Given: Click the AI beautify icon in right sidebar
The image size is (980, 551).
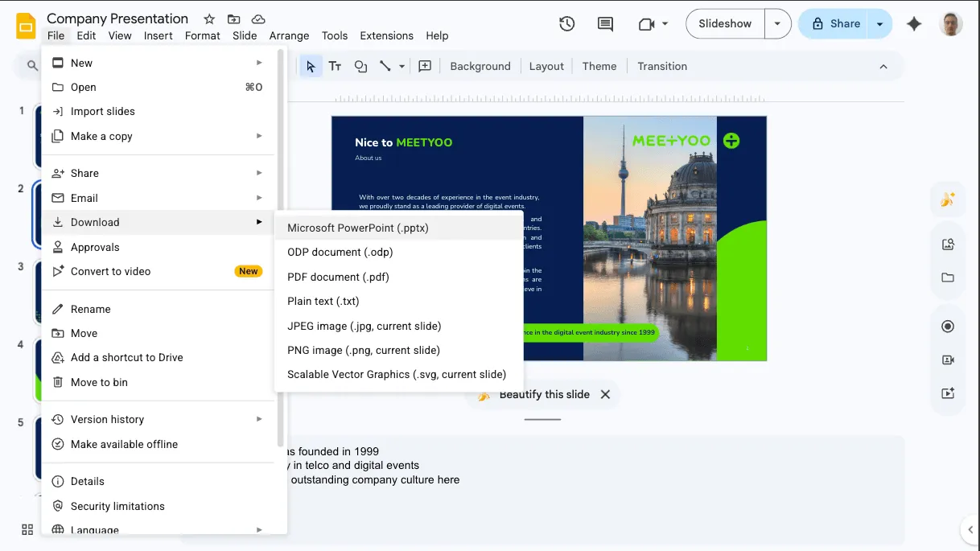Looking at the screenshot, I should point(948,199).
